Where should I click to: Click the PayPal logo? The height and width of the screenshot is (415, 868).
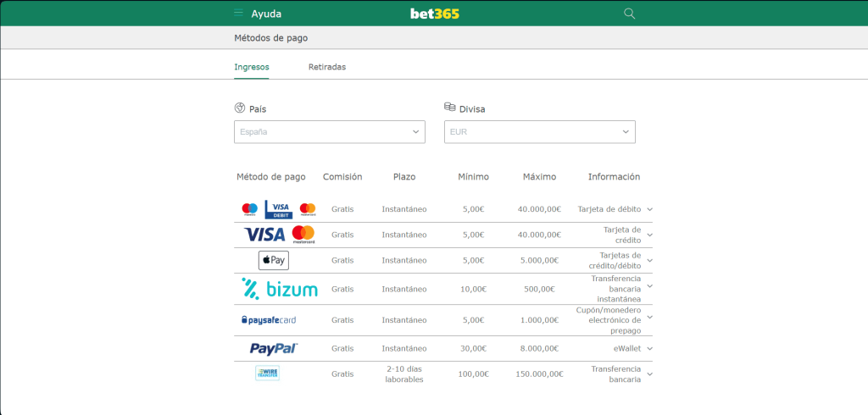[274, 348]
